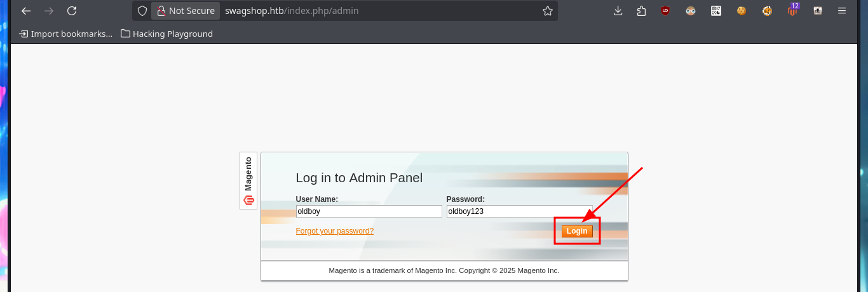This screenshot has height=292, width=868.
Task: Bookmark this page with the star icon
Action: coord(548,11)
